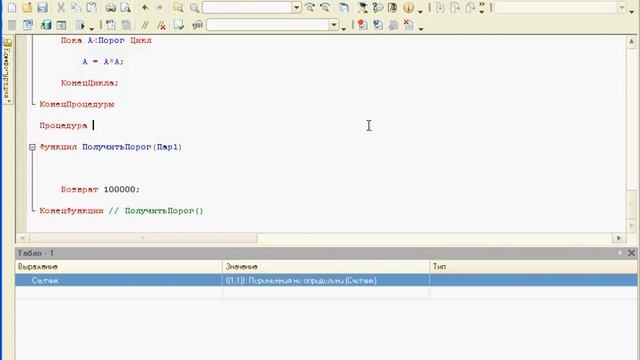
Task: Remove all breakpoints red X icon
Action: coord(408,25)
